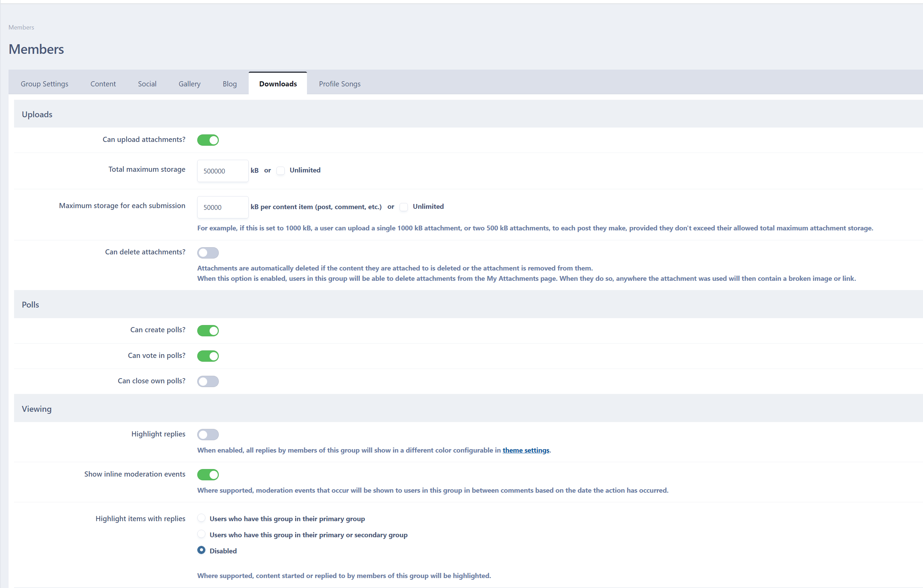Switch to the Gallery tab

coord(189,84)
